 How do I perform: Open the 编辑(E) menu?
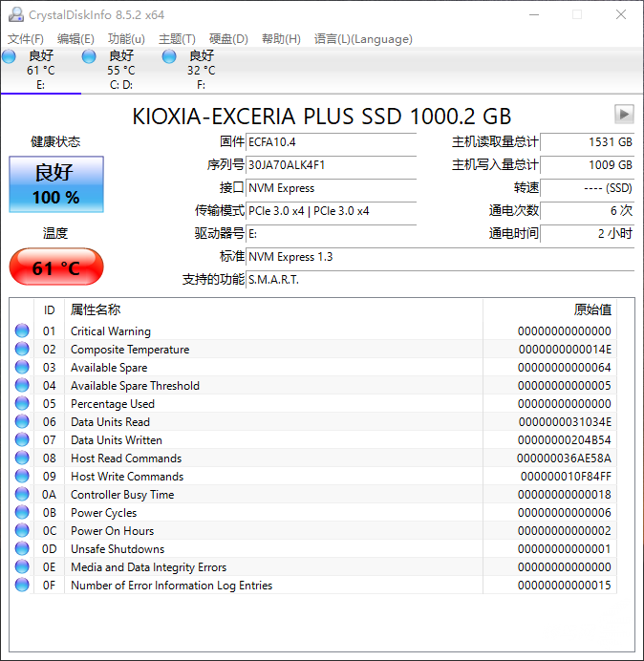coord(75,39)
